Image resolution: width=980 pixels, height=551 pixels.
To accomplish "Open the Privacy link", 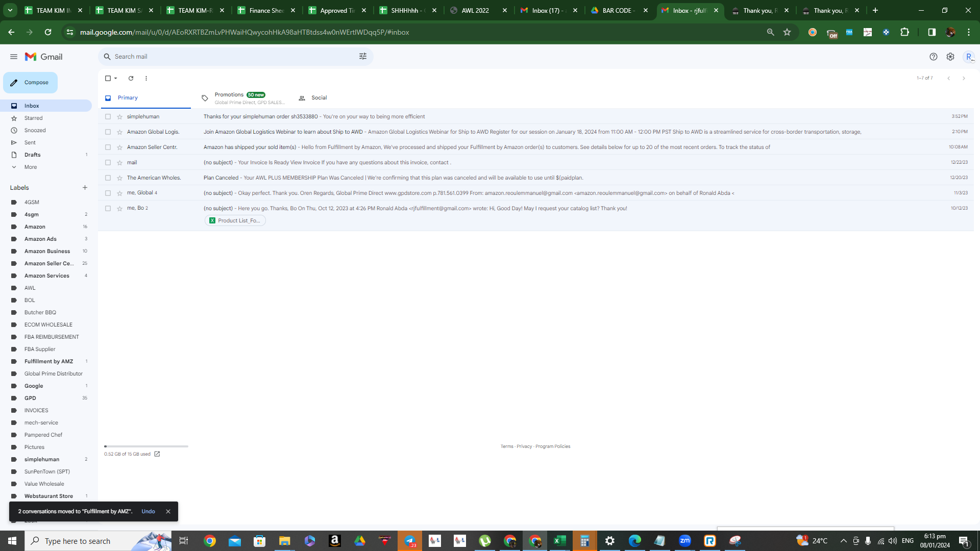I will coord(524,446).
